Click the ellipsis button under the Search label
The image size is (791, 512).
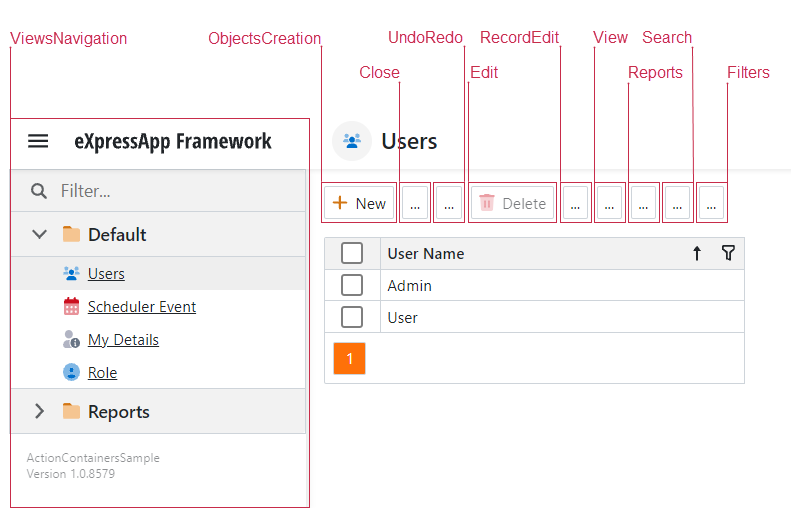point(677,204)
